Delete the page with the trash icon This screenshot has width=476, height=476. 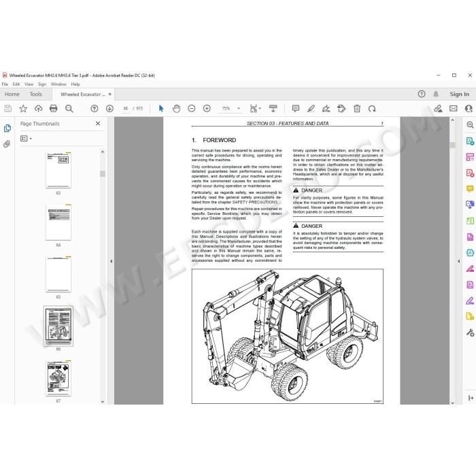tap(357, 108)
